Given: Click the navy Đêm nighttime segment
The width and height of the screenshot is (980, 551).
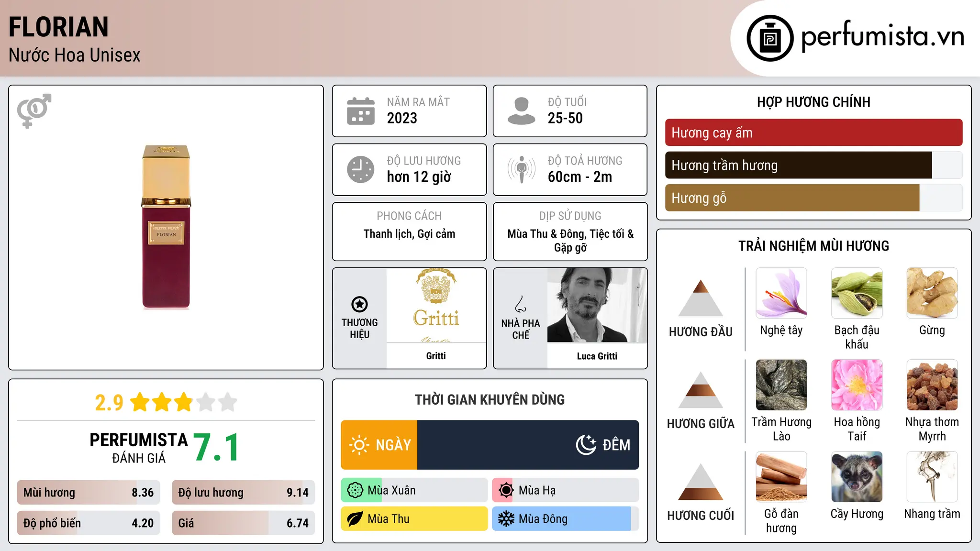Looking at the screenshot, I should tap(528, 445).
